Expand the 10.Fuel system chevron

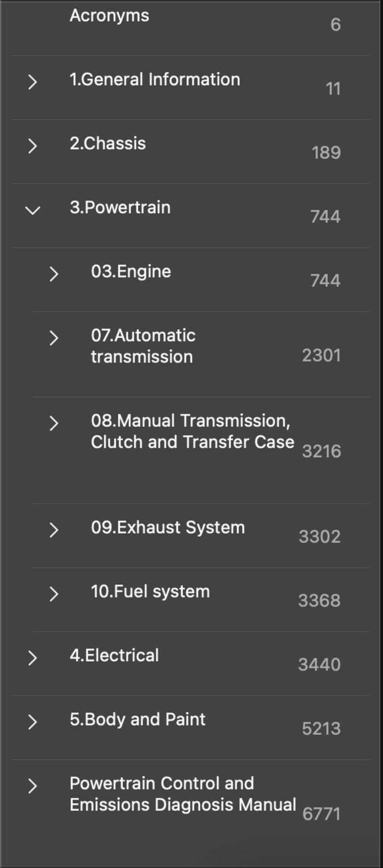tap(54, 594)
